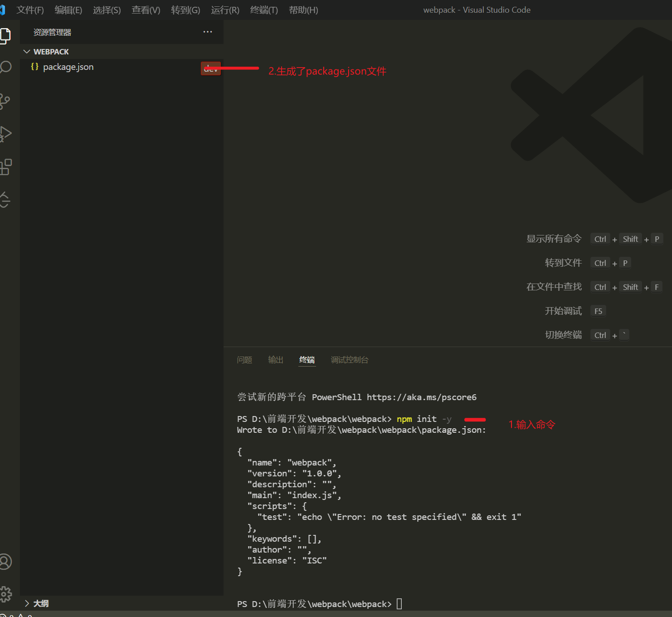The image size is (672, 617).
Task: Open the 编辑(E) menu
Action: (68, 10)
